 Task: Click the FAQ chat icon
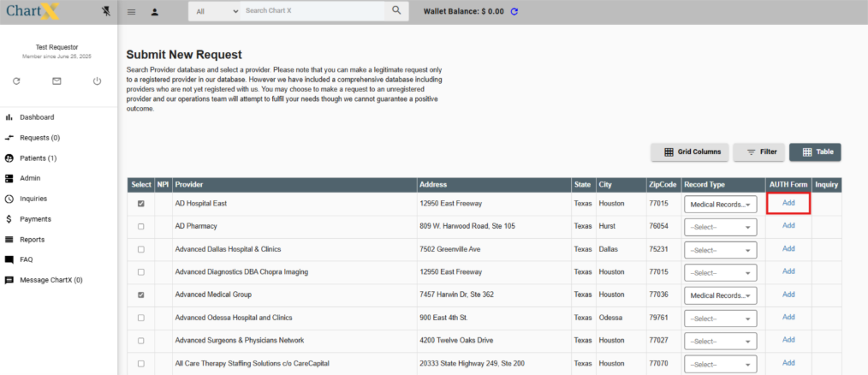coord(9,259)
